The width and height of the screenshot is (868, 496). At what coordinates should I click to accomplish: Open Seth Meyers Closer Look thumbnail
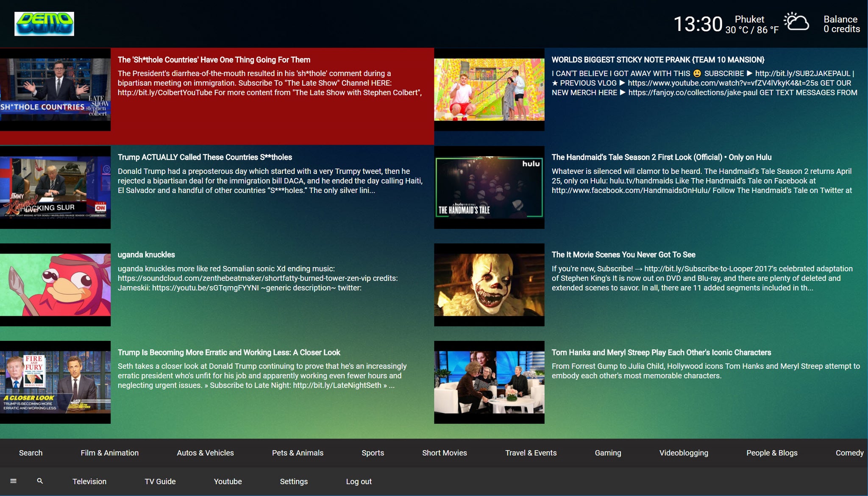click(55, 382)
